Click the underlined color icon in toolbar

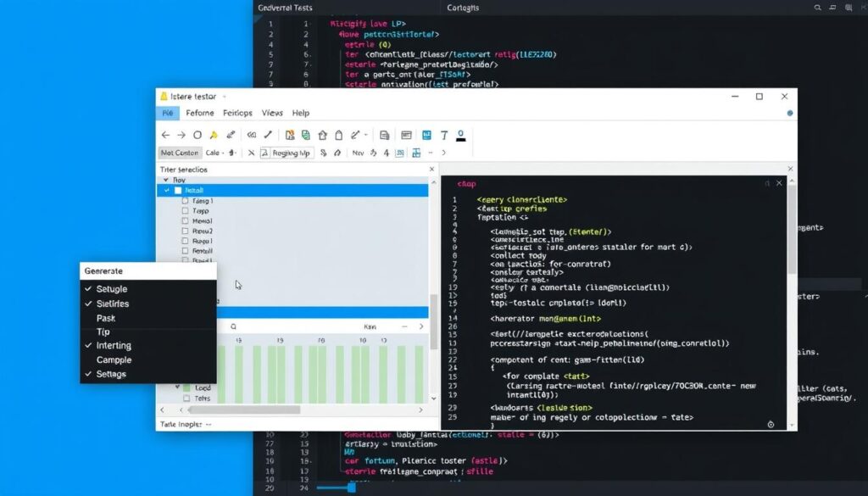point(461,135)
